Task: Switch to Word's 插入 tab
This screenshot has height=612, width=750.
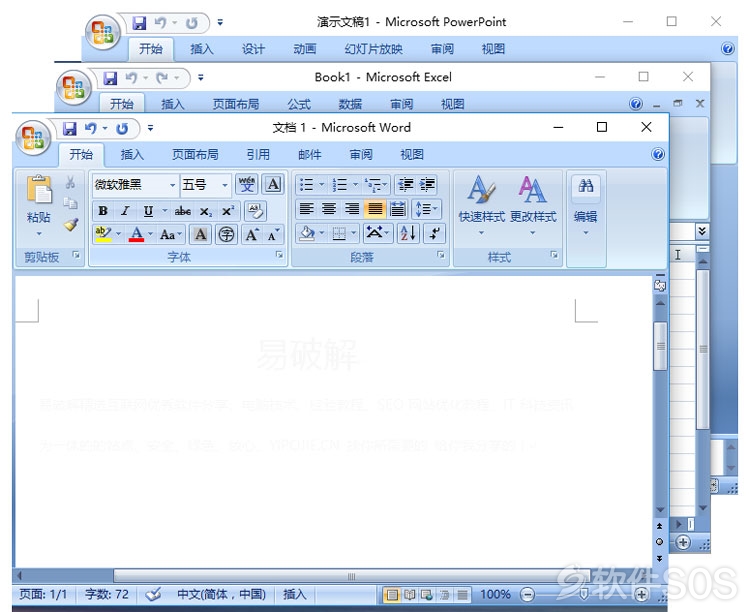Action: (x=132, y=155)
